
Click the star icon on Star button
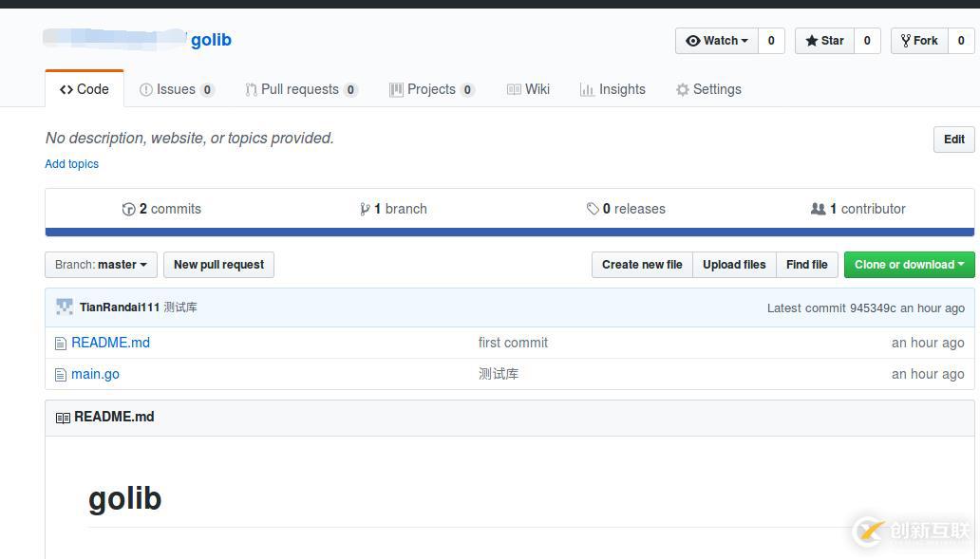pyautogui.click(x=811, y=41)
